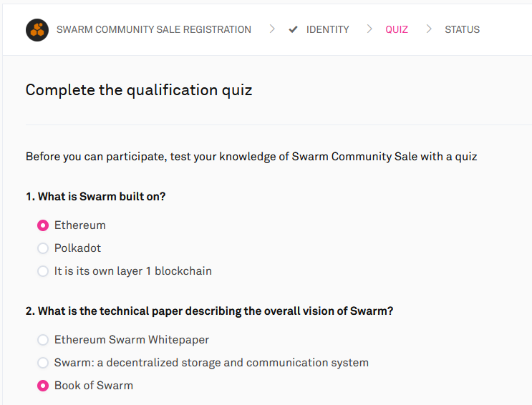Click the Book of Swarm label text
Viewport: 532px width, 405px height.
pos(94,386)
